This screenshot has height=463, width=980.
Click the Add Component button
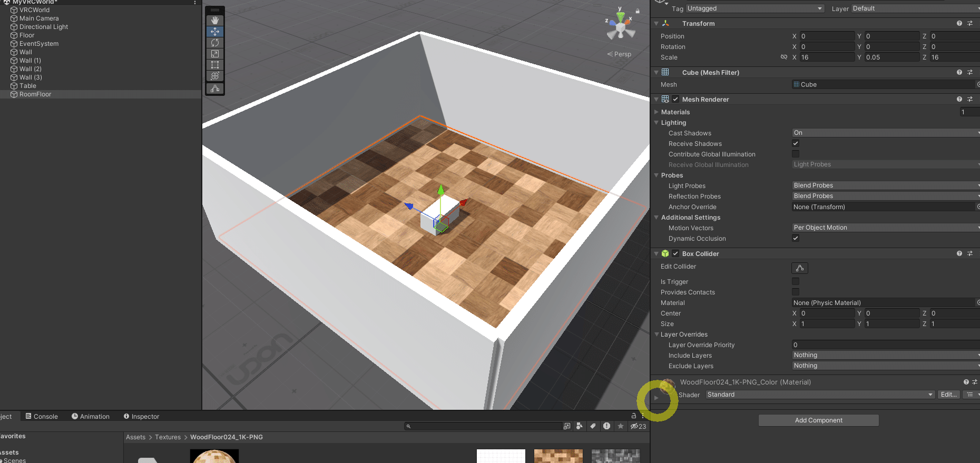pos(819,420)
